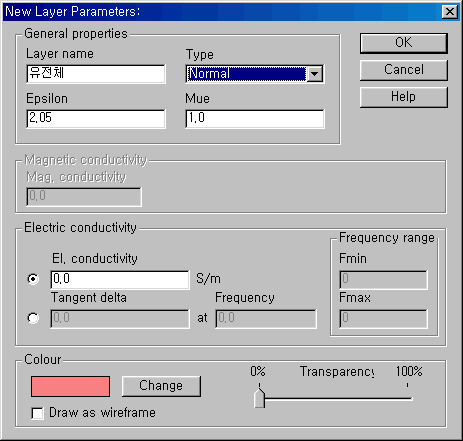Viewport: 463px width, 441px height.
Task: Select the Tangent delta radio button
Action: 33,318
